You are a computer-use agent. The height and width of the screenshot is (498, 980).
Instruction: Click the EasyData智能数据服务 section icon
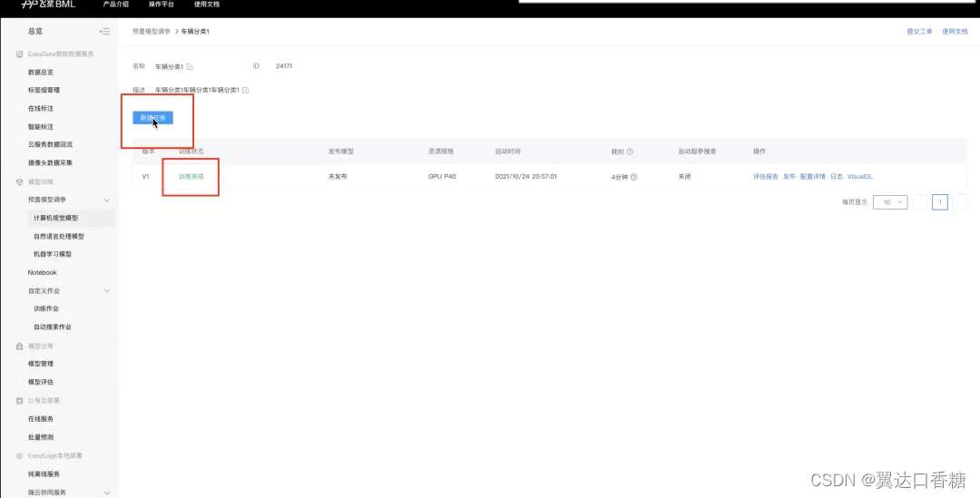coord(19,54)
